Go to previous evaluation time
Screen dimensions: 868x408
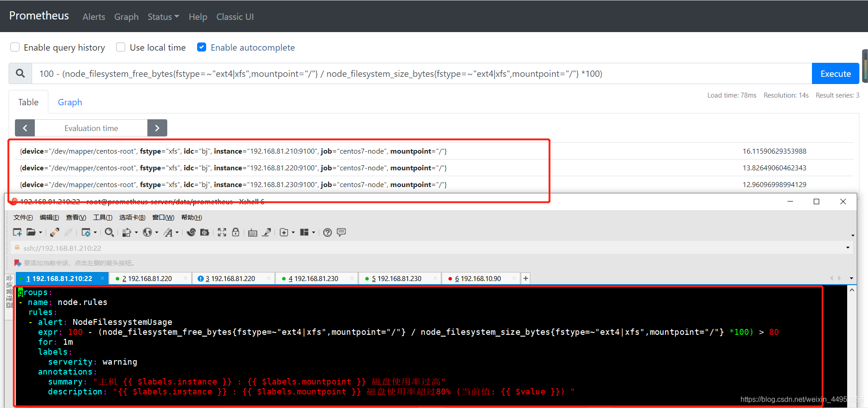pos(25,128)
